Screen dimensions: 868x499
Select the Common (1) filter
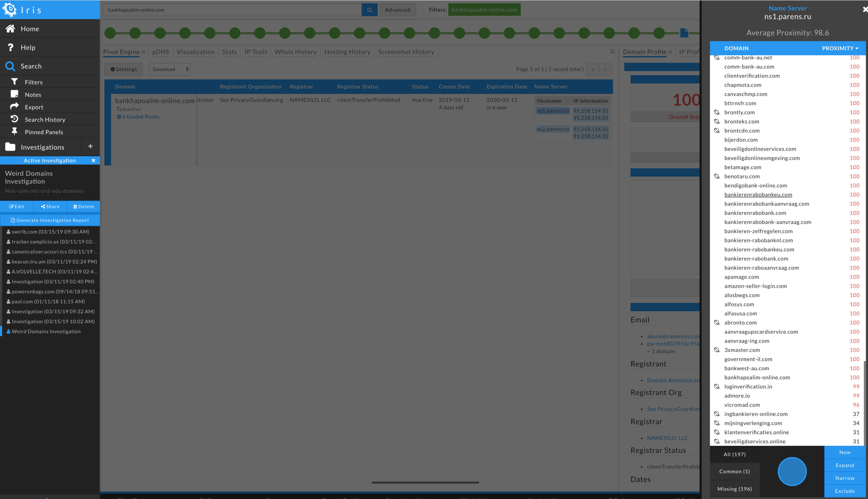tap(734, 471)
